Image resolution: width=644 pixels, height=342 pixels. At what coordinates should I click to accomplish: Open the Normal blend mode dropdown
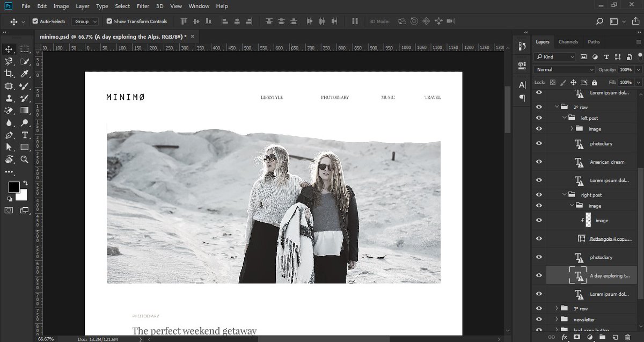[564, 69]
